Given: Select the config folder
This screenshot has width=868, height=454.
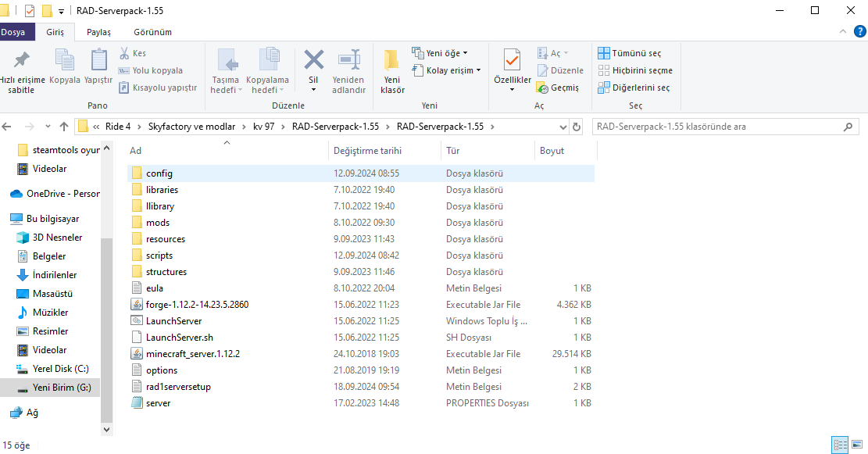Looking at the screenshot, I should click(x=361, y=173).
